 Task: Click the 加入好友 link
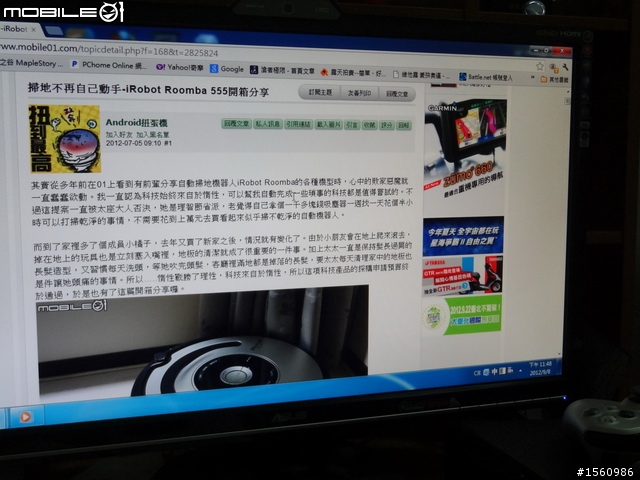pos(119,134)
